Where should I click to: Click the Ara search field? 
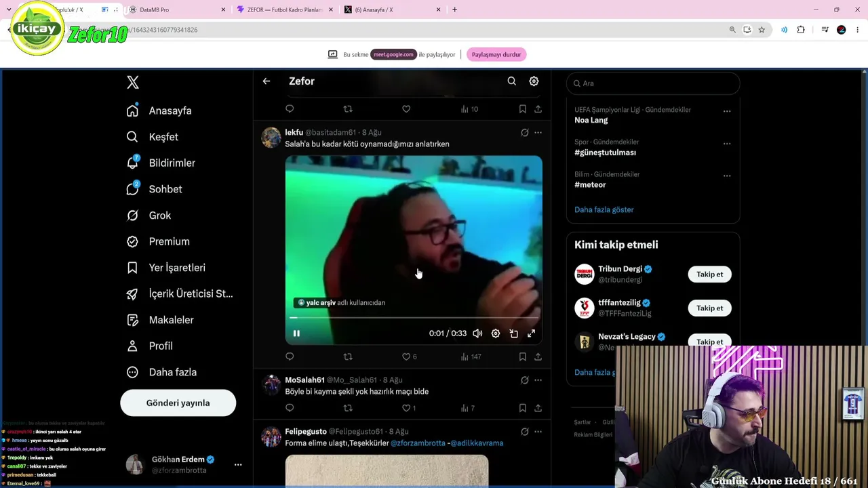coord(653,83)
